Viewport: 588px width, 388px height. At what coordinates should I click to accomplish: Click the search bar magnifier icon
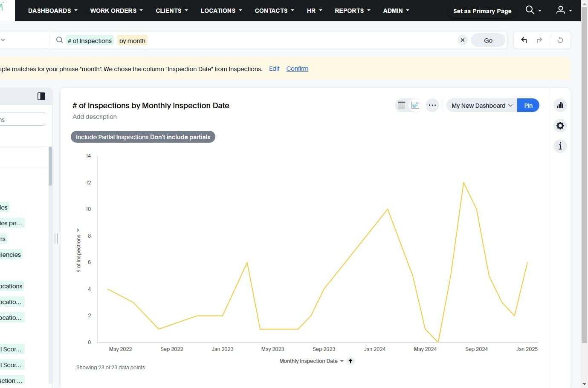click(x=59, y=40)
